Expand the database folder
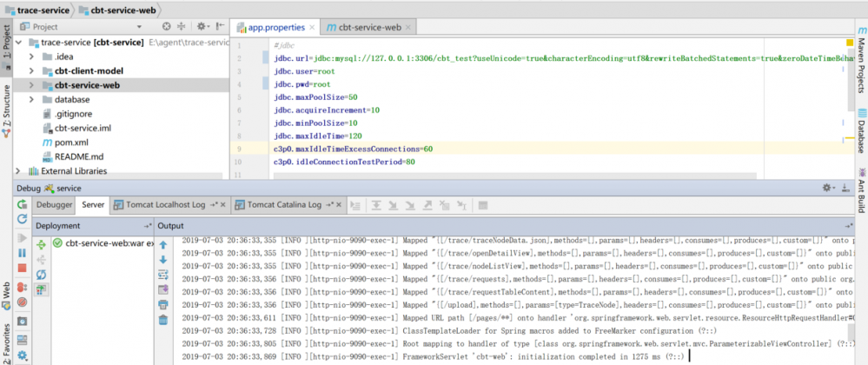Image resolution: width=868 pixels, height=365 pixels. pyautogui.click(x=31, y=99)
